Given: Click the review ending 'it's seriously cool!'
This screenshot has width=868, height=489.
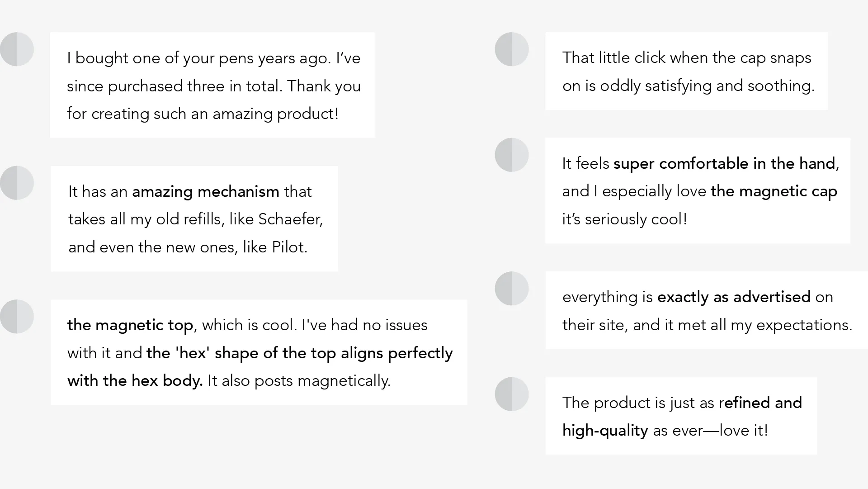Looking at the screenshot, I should (x=698, y=190).
